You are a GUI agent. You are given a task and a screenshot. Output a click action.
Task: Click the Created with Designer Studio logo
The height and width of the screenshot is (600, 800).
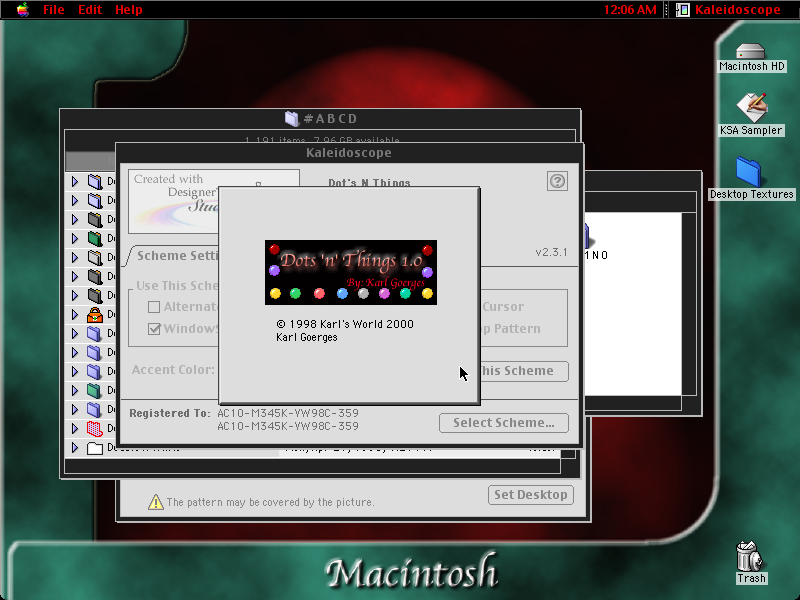pyautogui.click(x=173, y=202)
